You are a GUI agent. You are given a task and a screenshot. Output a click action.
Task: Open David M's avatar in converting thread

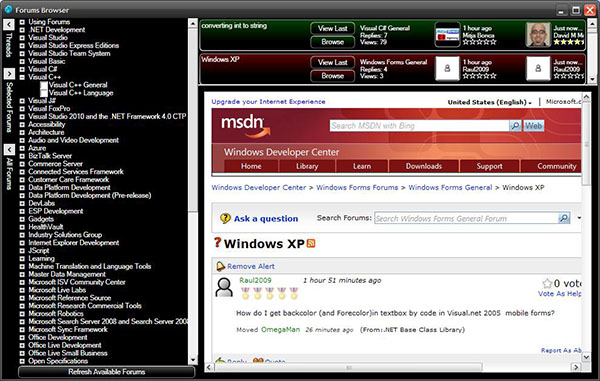click(x=538, y=34)
